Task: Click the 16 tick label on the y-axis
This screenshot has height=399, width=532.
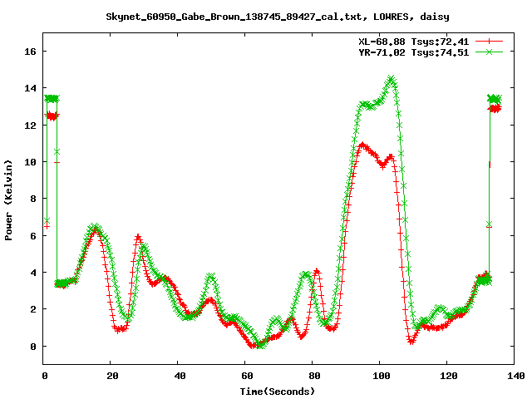Action: 30,52
